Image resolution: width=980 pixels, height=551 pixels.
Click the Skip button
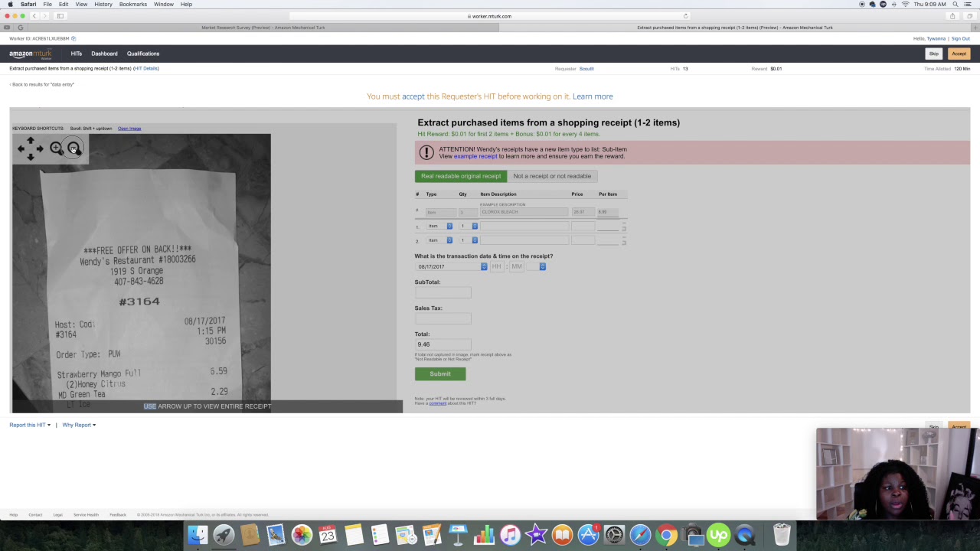coord(934,54)
